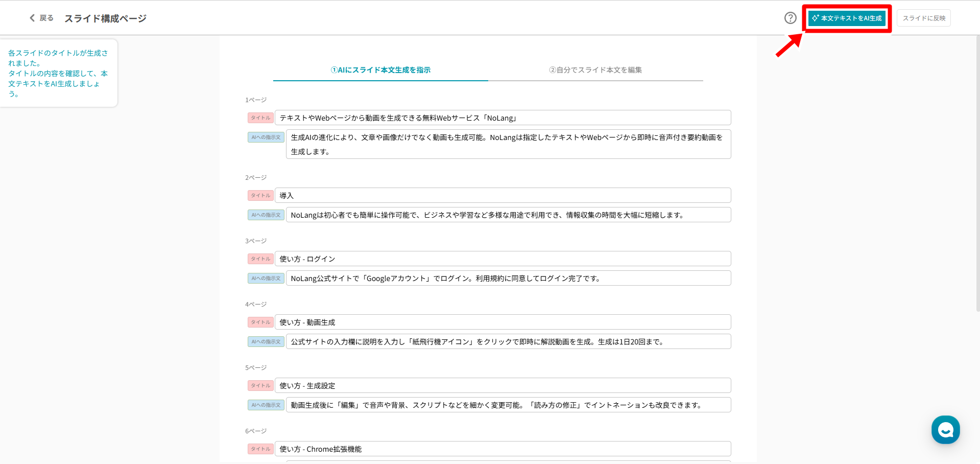Click the title field 使い方 - Chrome拡張機能
This screenshot has height=464, width=980.
[503, 449]
